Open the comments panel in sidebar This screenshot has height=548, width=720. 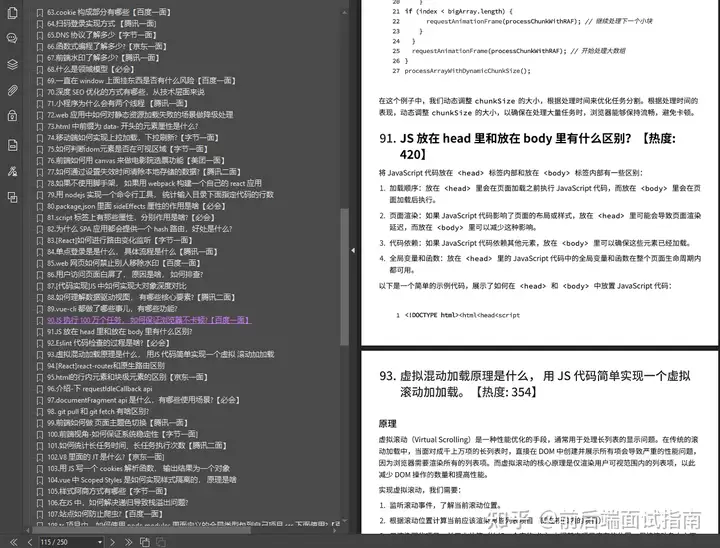point(12,37)
